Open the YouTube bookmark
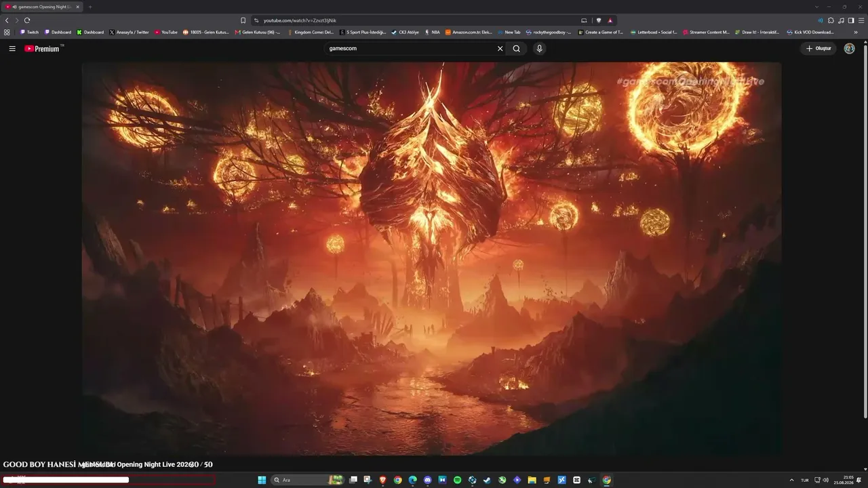 pyautogui.click(x=166, y=32)
